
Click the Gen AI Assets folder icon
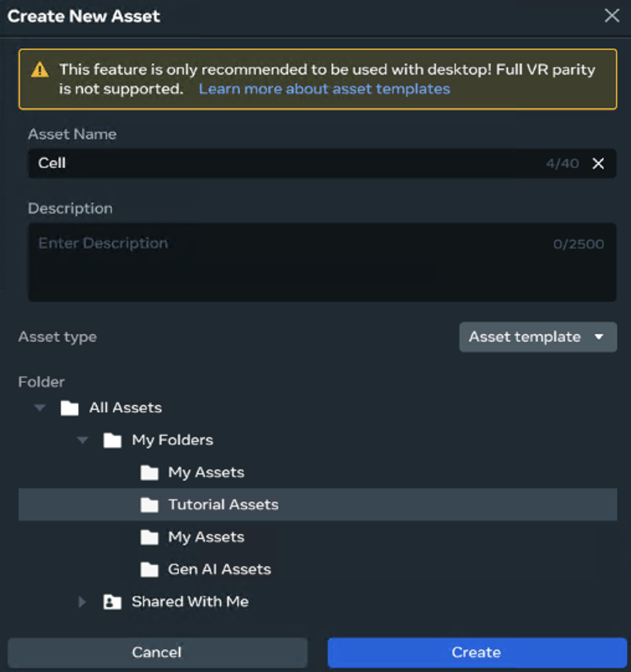pyautogui.click(x=149, y=570)
